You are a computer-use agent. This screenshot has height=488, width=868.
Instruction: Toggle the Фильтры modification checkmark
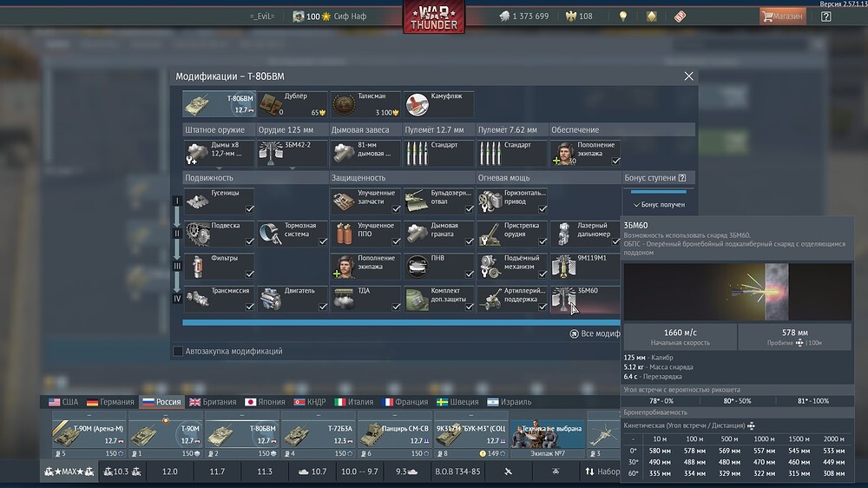(x=250, y=274)
